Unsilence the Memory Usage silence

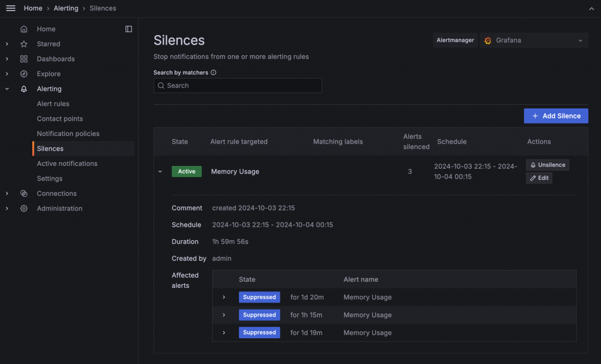(547, 165)
